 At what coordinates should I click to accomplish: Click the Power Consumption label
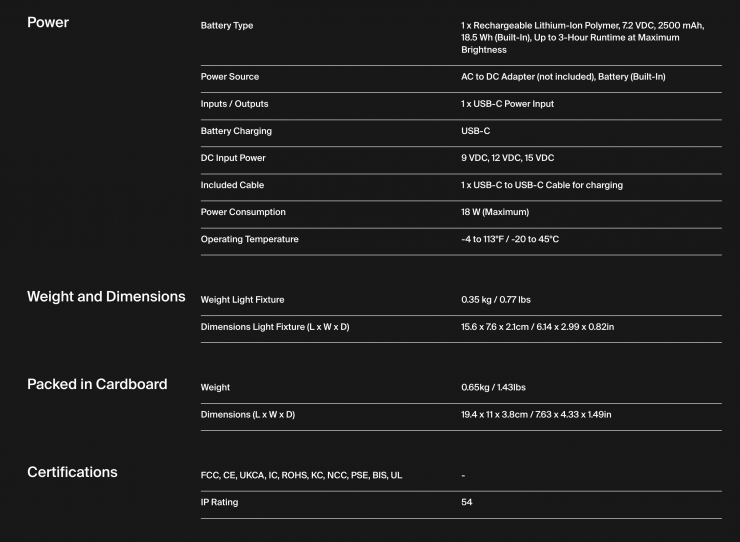243,212
